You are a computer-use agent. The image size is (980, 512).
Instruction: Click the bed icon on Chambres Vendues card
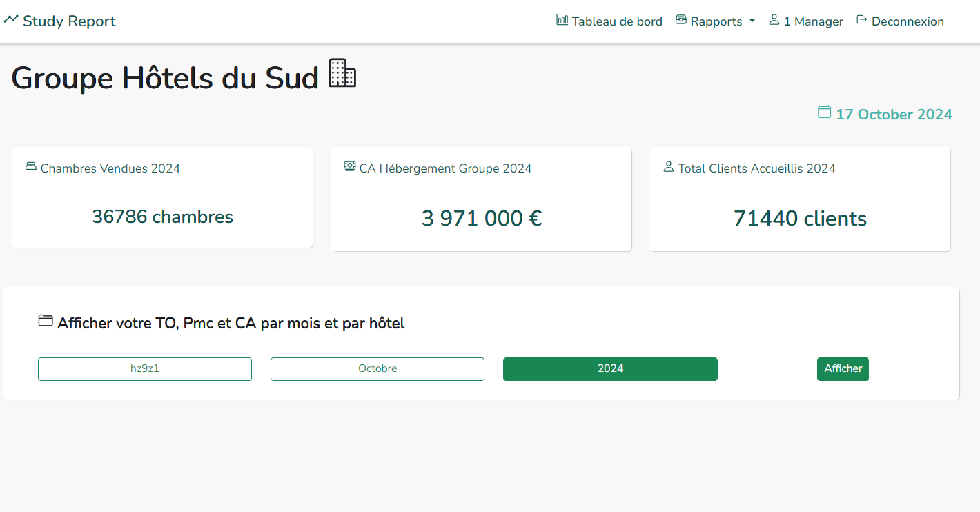31,167
